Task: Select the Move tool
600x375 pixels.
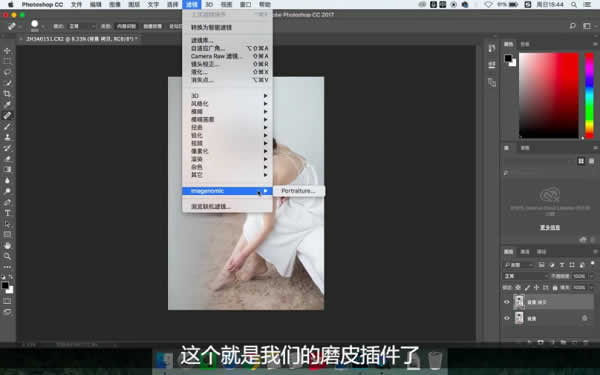Action: pyautogui.click(x=7, y=51)
